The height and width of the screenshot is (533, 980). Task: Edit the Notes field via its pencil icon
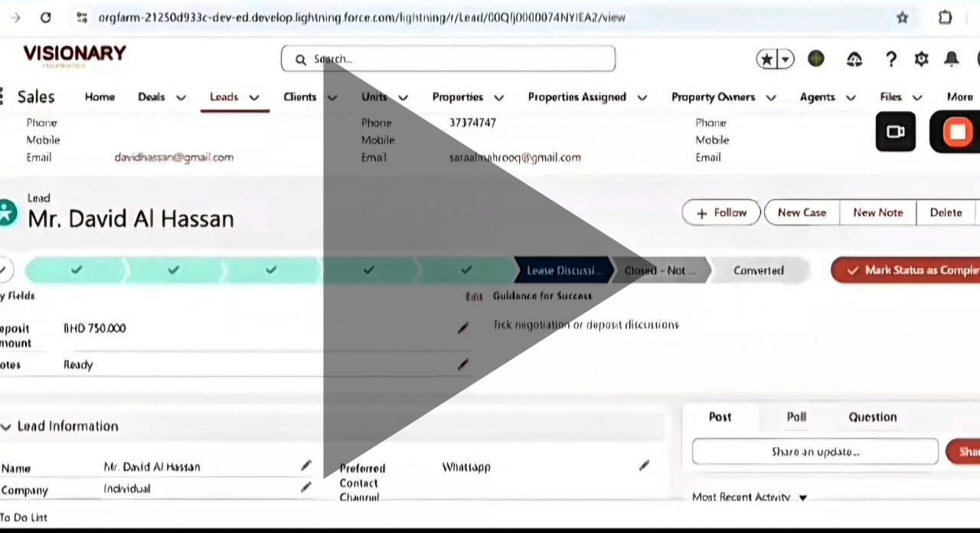tap(462, 365)
